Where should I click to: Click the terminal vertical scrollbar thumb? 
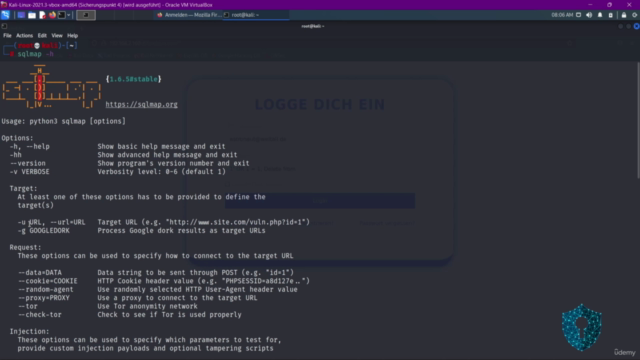(638, 120)
